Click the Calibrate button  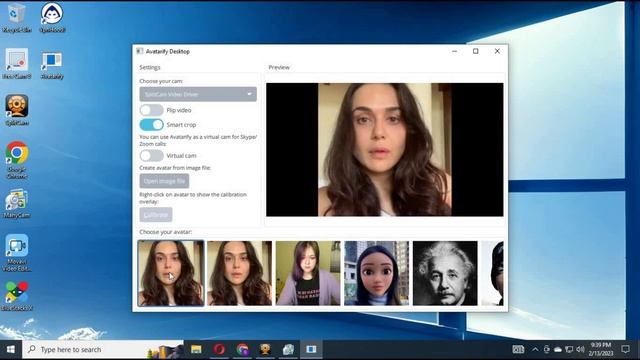pos(156,214)
